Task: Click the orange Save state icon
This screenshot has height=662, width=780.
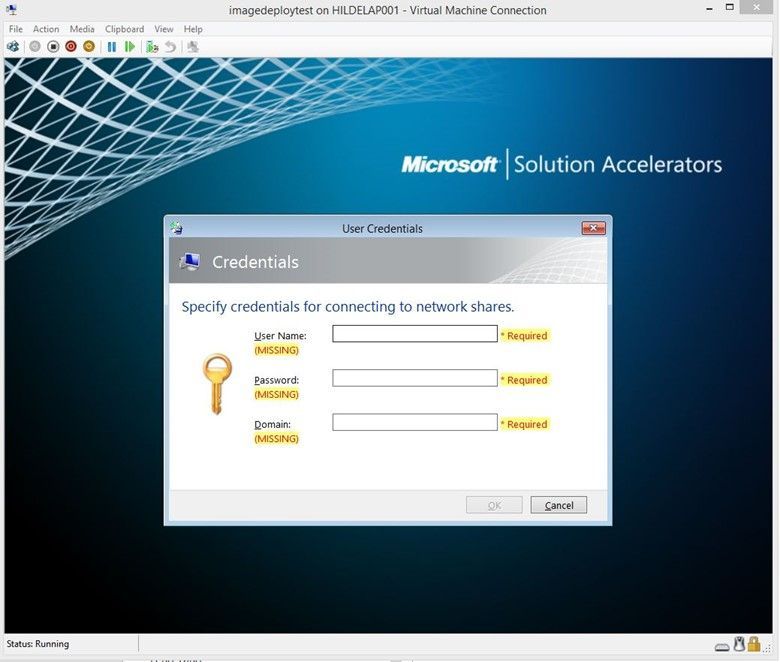Action: click(x=89, y=47)
